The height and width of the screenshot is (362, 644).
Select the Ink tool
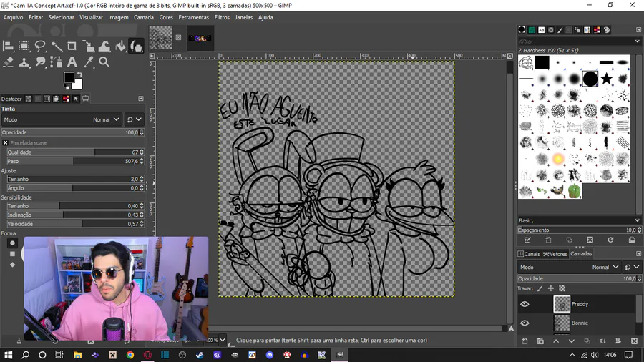[x=137, y=46]
